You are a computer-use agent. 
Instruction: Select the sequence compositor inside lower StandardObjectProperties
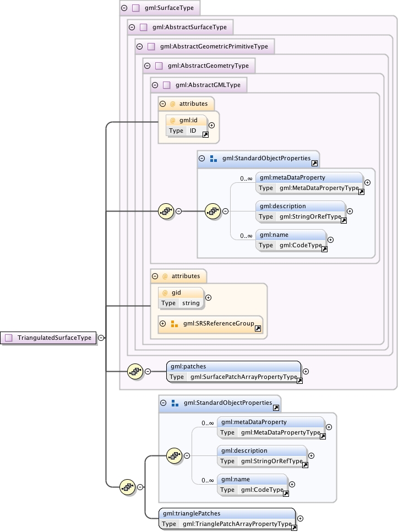[x=175, y=455]
